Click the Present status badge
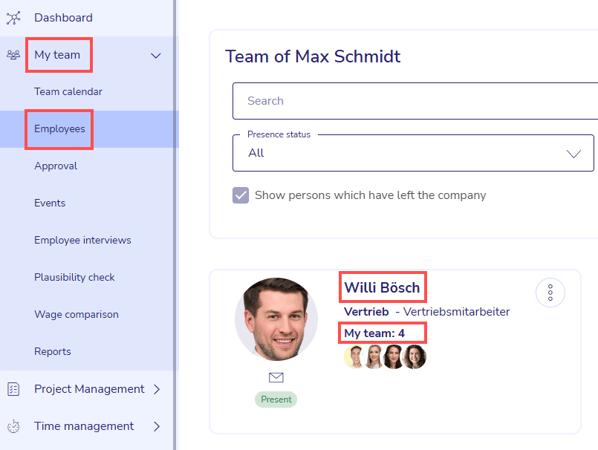Screen dimensions: 598x450 click(x=276, y=399)
